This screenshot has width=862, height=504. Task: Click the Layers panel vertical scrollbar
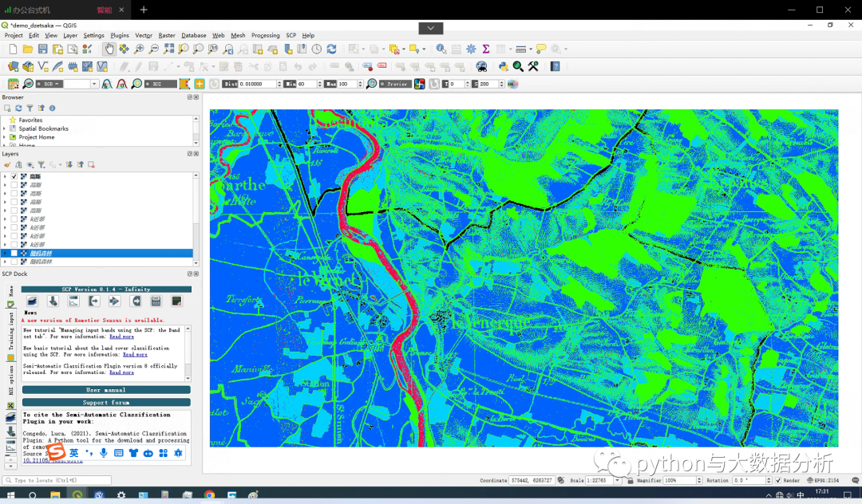click(x=196, y=219)
